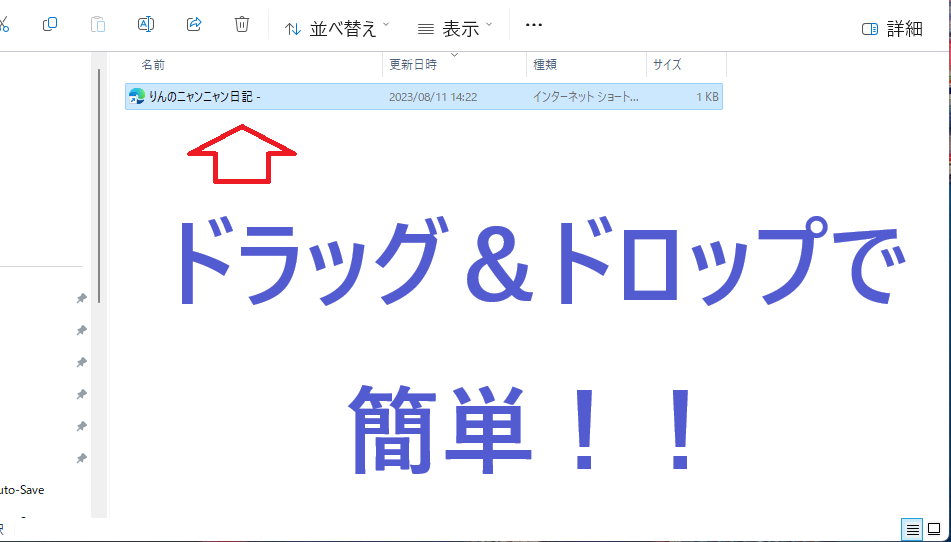This screenshot has width=951, height=542.
Task: Click the Edge icon of the りんのニャンニャン日記 shortcut
Action: click(x=137, y=97)
